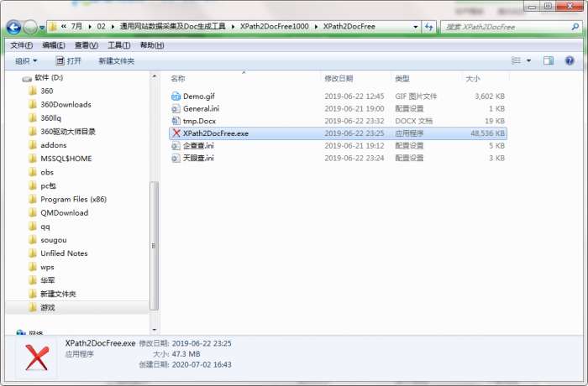Click 新建文件夹 to create a folder

click(116, 60)
